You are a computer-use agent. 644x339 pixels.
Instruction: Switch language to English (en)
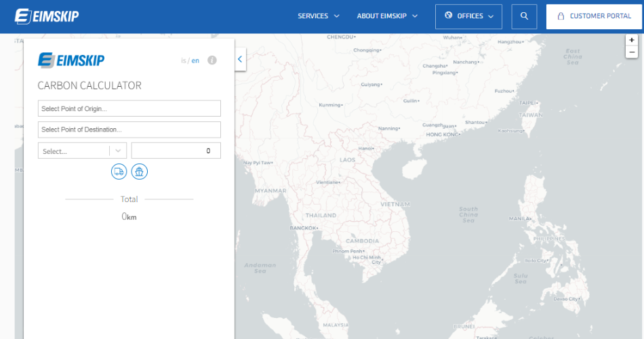195,60
